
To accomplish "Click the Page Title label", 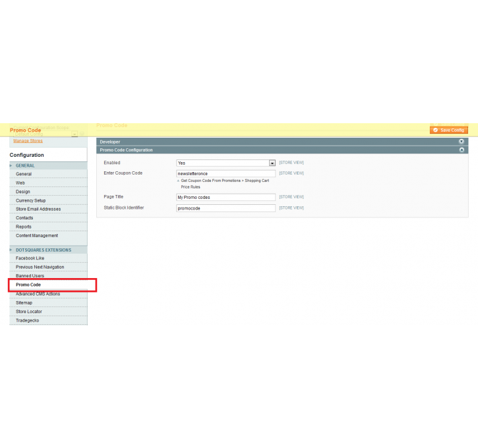I will (x=113, y=197).
